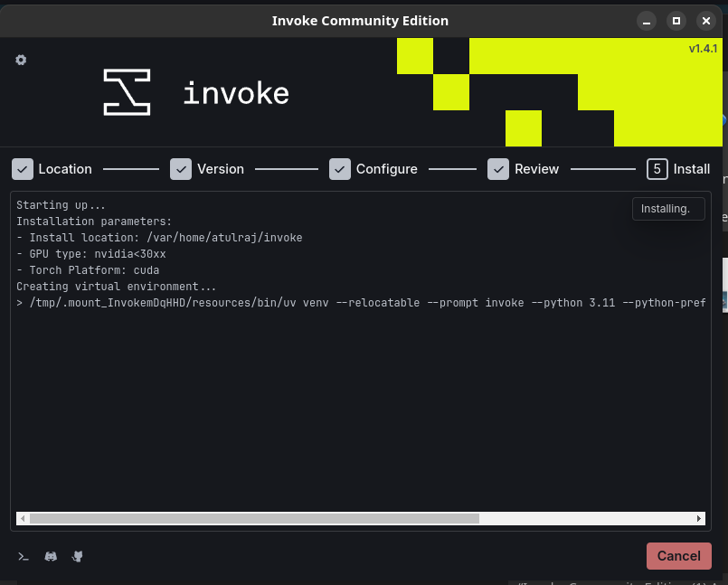The height and width of the screenshot is (585, 728).
Task: Click the Invoke Community Edition title bar
Action: (x=360, y=21)
